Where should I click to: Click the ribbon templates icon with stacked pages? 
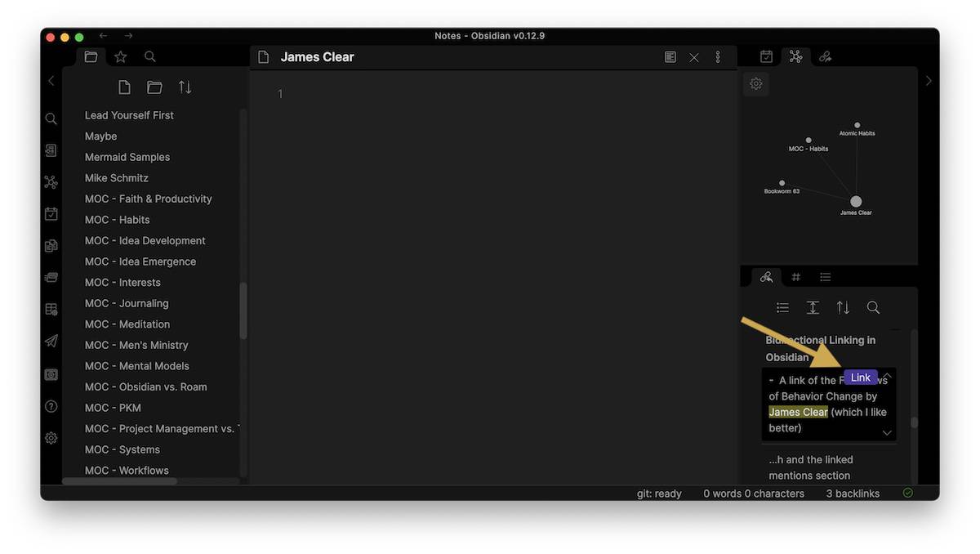coord(51,246)
